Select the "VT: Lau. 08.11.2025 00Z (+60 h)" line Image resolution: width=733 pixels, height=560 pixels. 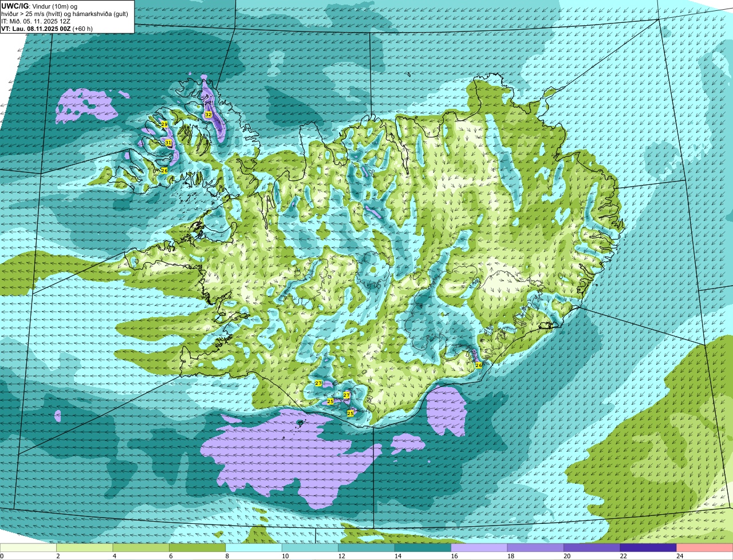tap(47, 29)
